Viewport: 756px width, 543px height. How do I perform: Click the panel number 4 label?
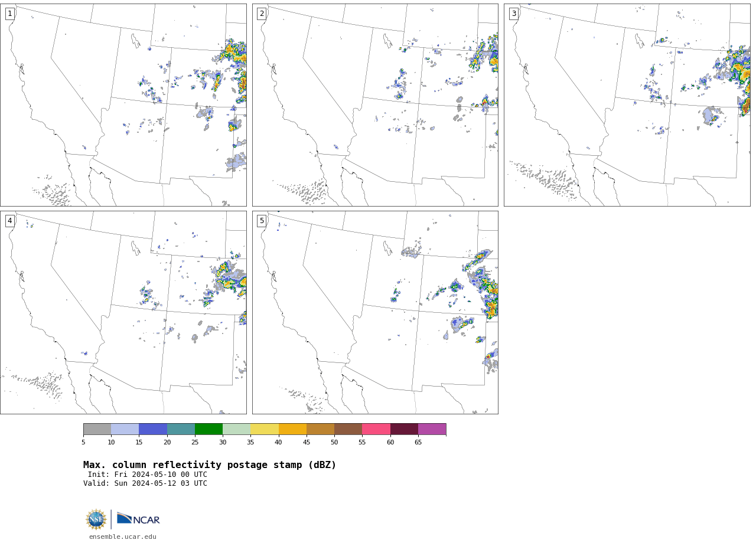click(x=10, y=221)
